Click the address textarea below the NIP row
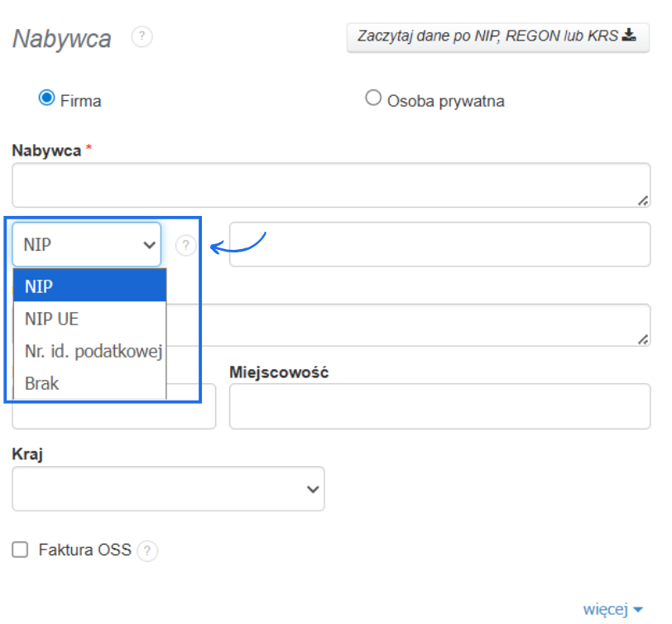Viewport: 672px width, 624px height. pos(414,324)
